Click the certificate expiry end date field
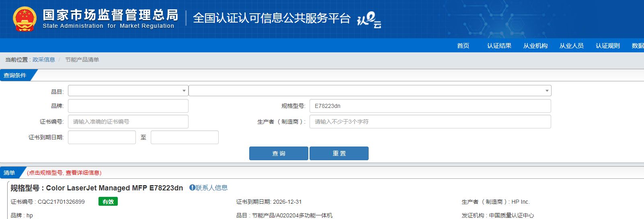The width and height of the screenshot is (644, 219). click(185, 137)
